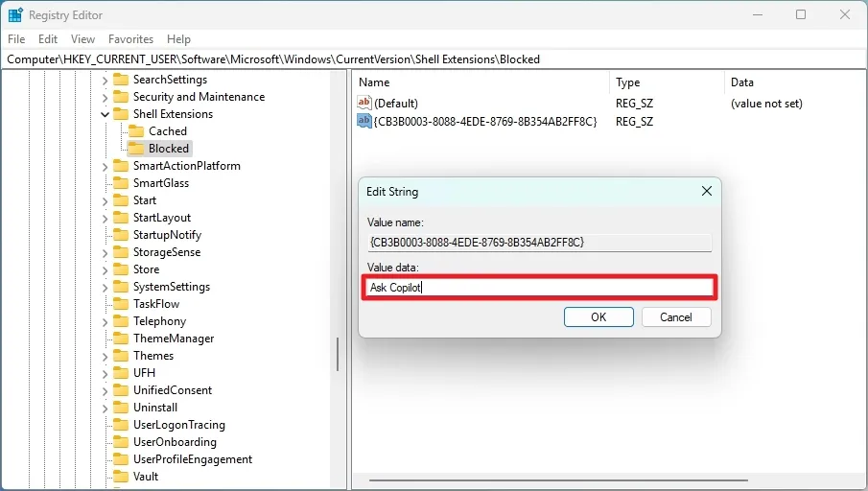Image resolution: width=868 pixels, height=491 pixels.
Task: Click the SmartGlass folder icon
Action: tap(121, 183)
